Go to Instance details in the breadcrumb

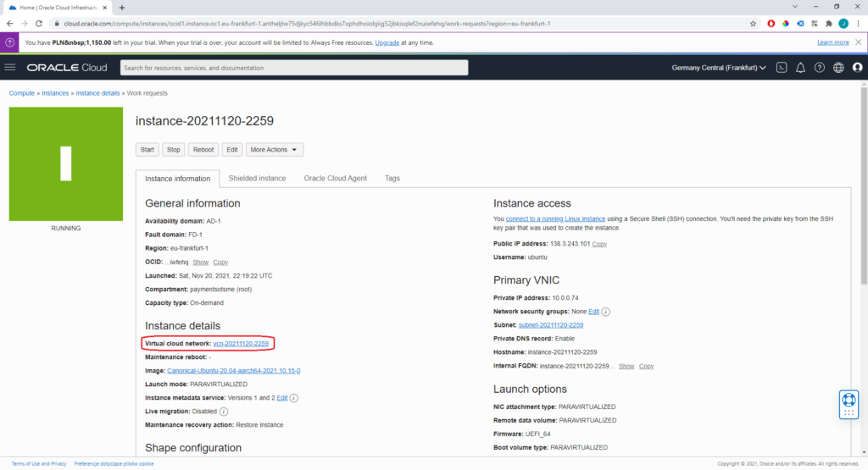pos(98,93)
